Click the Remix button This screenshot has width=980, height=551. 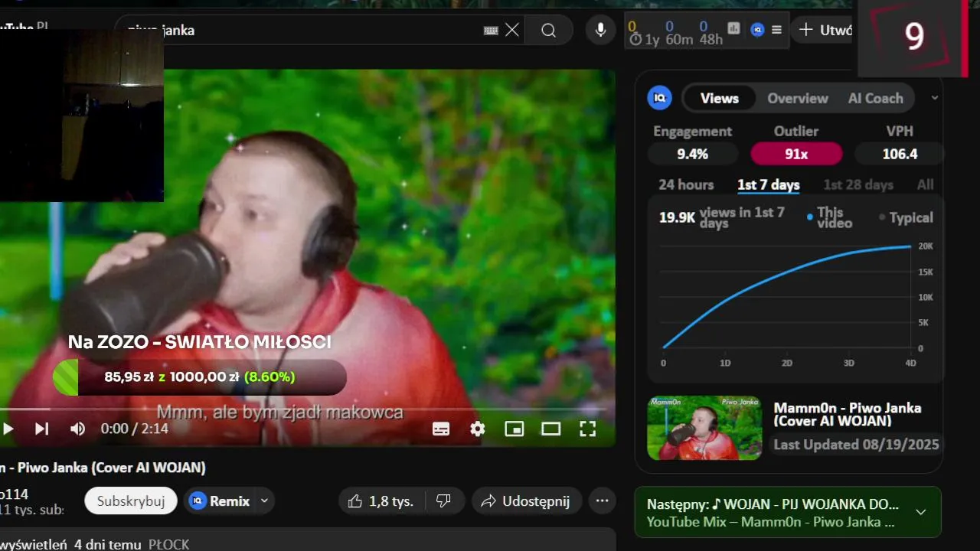point(220,501)
